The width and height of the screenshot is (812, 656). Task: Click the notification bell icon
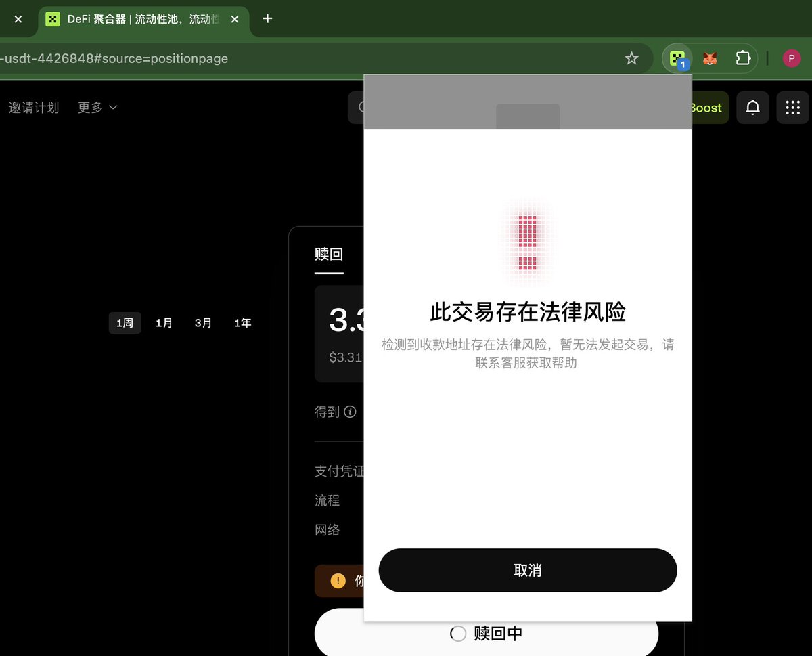click(x=752, y=107)
